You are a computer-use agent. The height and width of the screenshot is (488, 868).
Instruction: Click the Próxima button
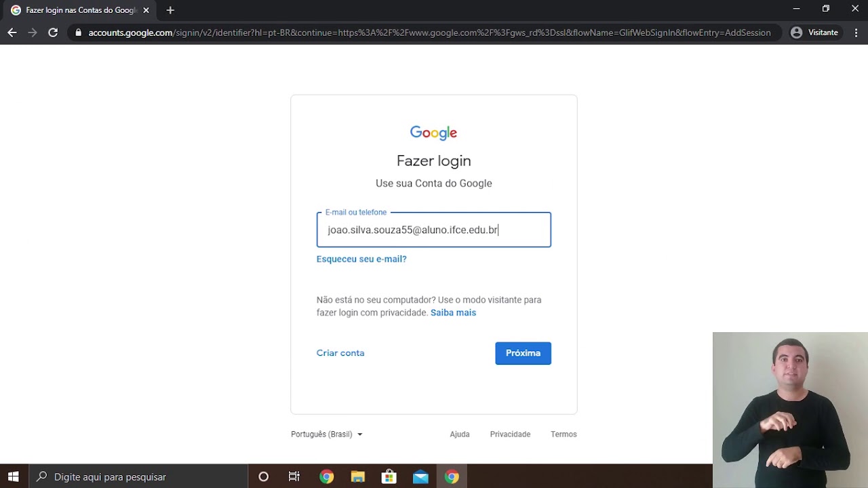523,353
